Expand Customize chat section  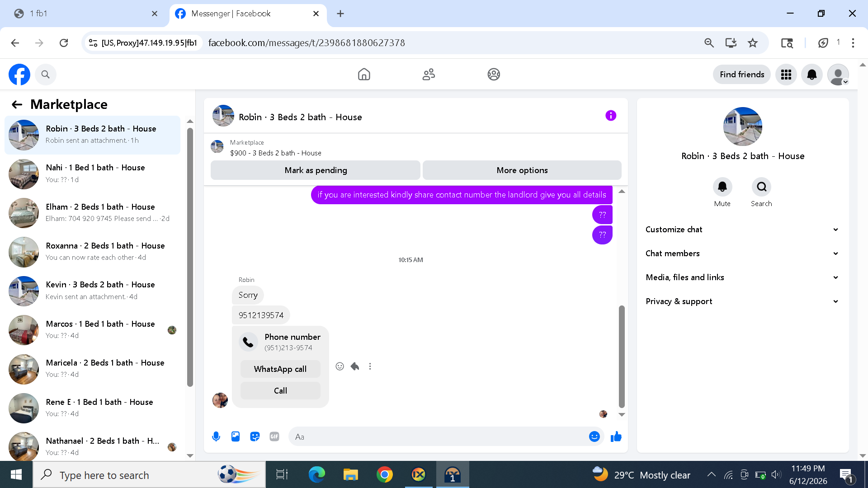click(742, 230)
